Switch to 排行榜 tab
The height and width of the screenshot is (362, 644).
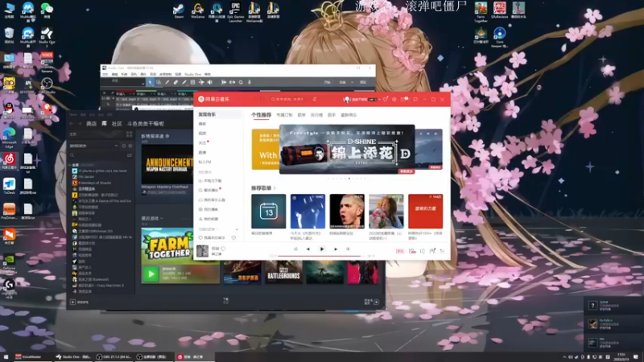point(316,115)
